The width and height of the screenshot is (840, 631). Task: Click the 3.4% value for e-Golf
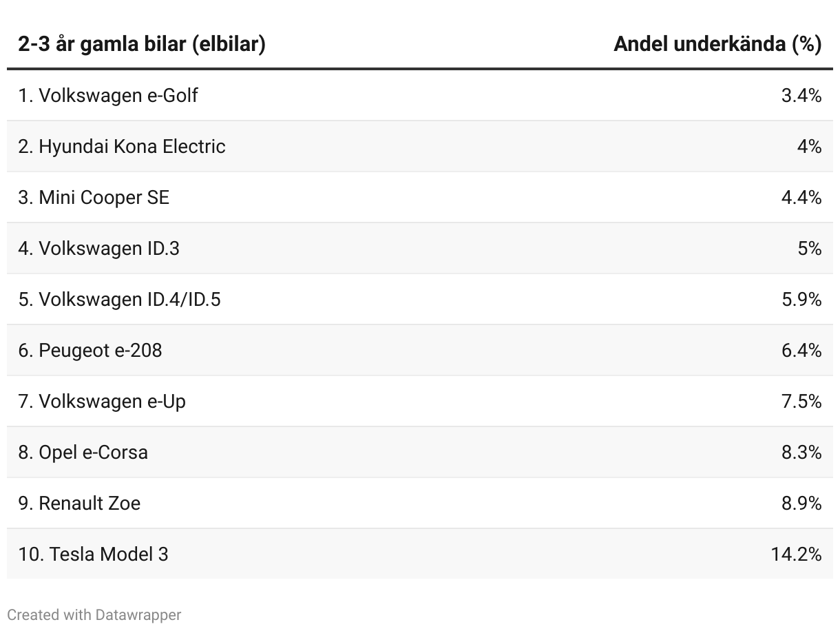(801, 95)
